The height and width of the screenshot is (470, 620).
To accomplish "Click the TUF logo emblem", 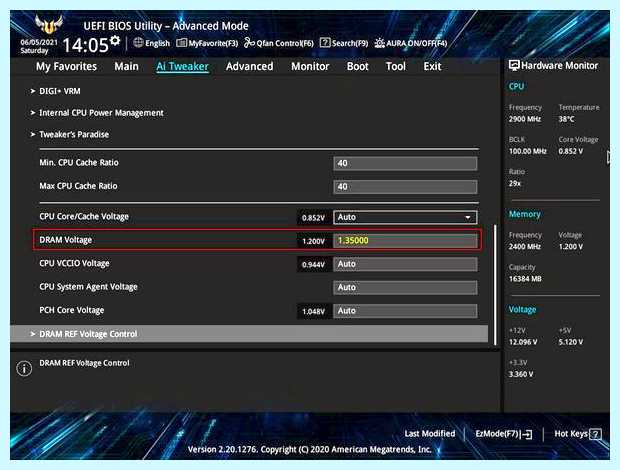I will point(49,25).
